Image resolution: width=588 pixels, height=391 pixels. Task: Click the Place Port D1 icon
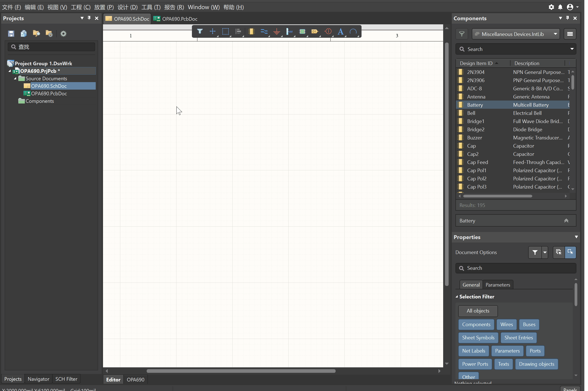coord(314,31)
